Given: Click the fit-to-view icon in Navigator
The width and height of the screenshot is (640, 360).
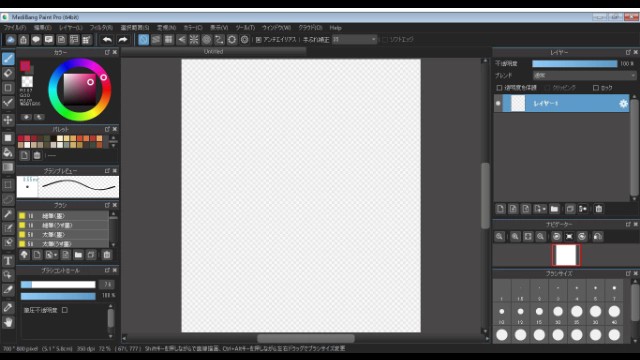Looking at the screenshot, I should click(x=528, y=237).
